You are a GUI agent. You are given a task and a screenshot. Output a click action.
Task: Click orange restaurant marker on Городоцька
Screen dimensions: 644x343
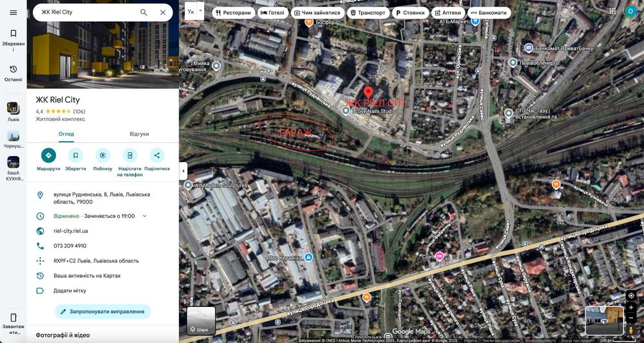pyautogui.click(x=366, y=297)
